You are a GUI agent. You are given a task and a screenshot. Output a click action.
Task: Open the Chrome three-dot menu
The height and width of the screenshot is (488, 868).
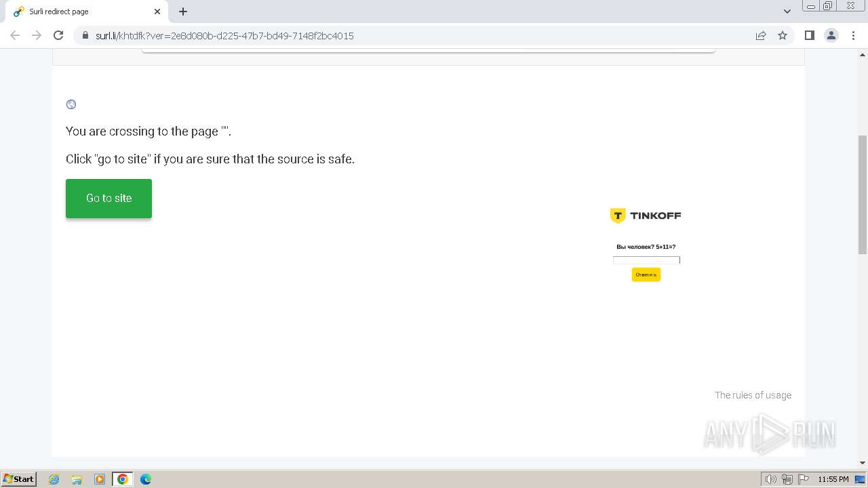(853, 35)
